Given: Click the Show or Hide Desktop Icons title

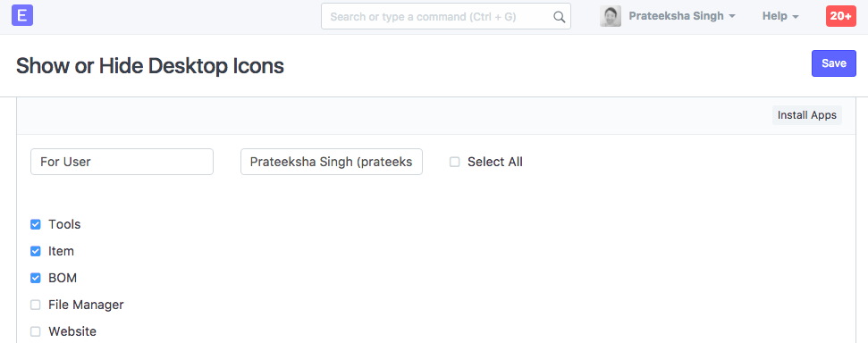Looking at the screenshot, I should coord(150,66).
